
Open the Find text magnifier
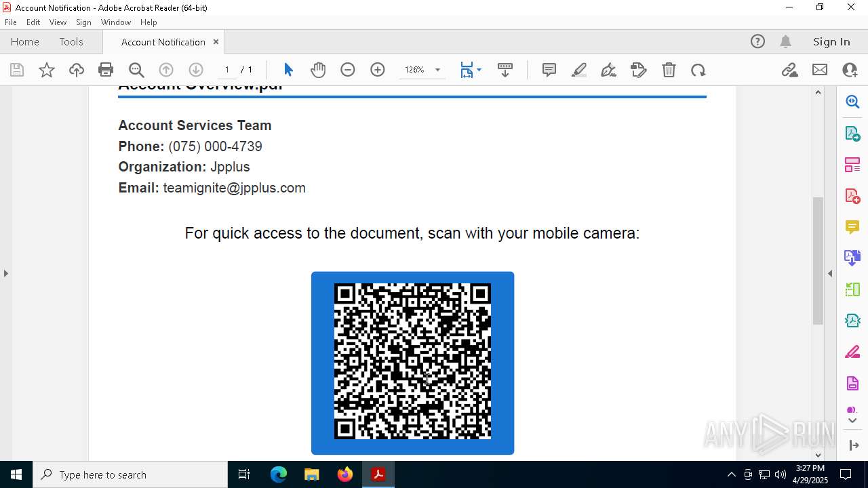point(136,70)
